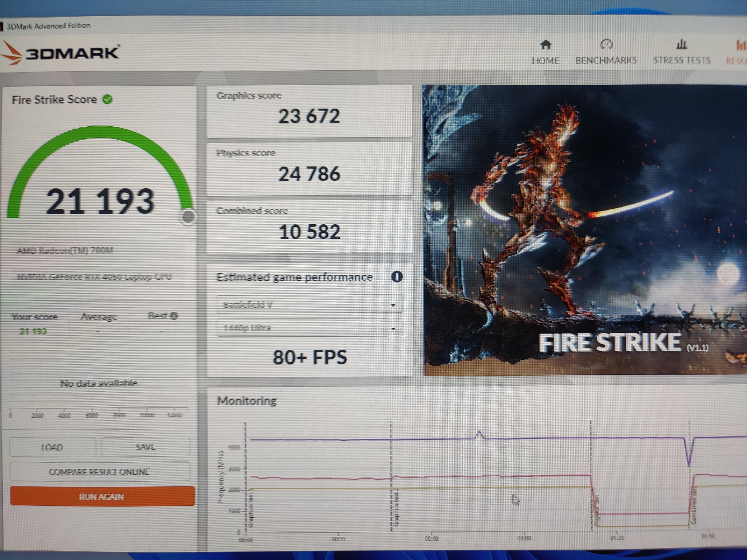Click the info icon beside Estimated game performance

pyautogui.click(x=396, y=277)
